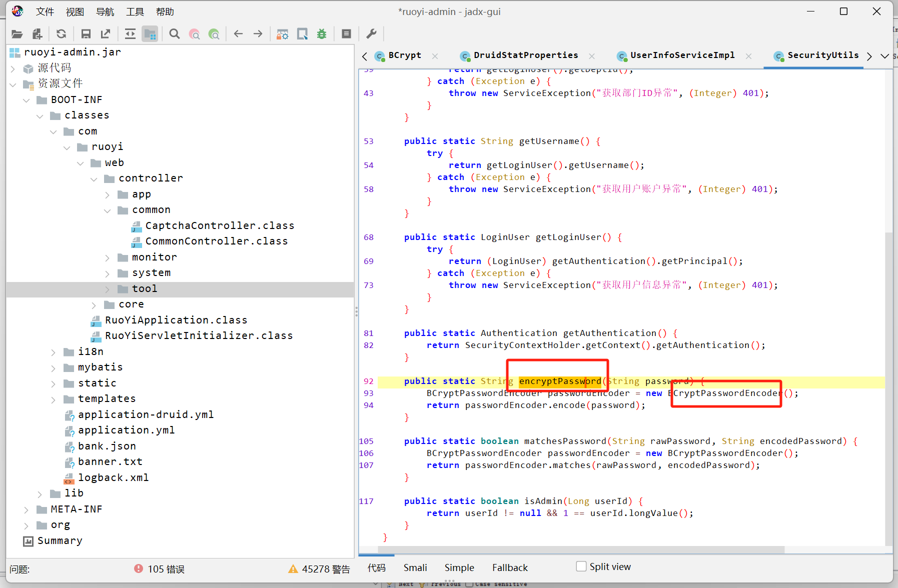The width and height of the screenshot is (898, 588).
Task: Click the open file folder icon
Action: 17,34
